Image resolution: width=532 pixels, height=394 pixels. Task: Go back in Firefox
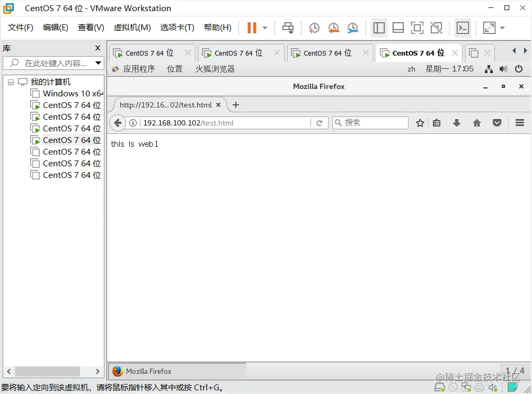coord(118,123)
